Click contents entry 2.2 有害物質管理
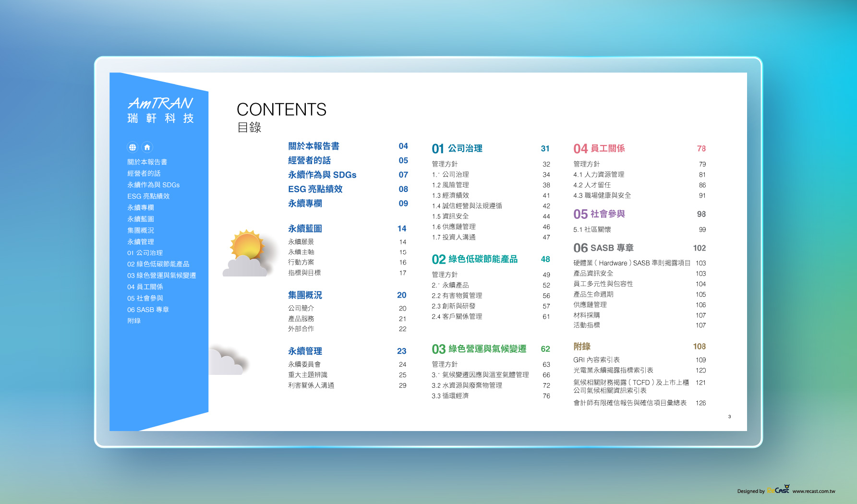 point(457,296)
